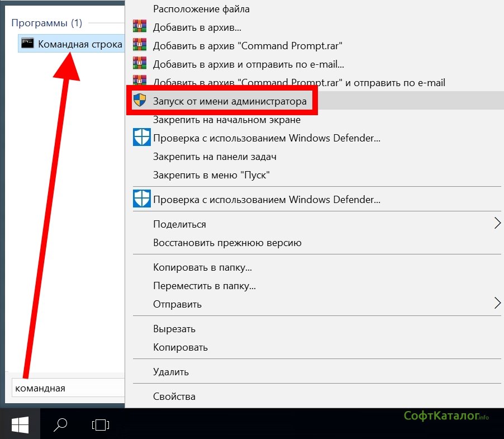This screenshot has height=439, width=504.
Task: Click WinRAR icon next to "Добавить в архив..."
Action: click(x=139, y=27)
